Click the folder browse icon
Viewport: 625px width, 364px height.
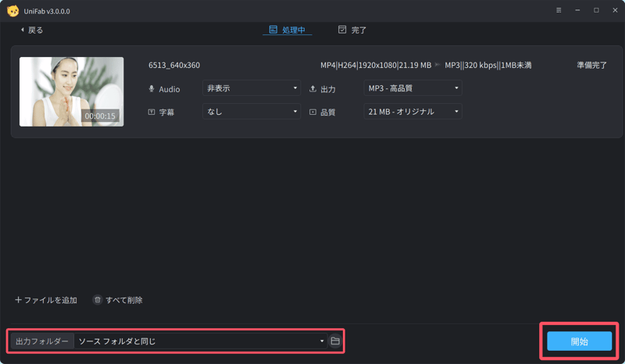[335, 341]
